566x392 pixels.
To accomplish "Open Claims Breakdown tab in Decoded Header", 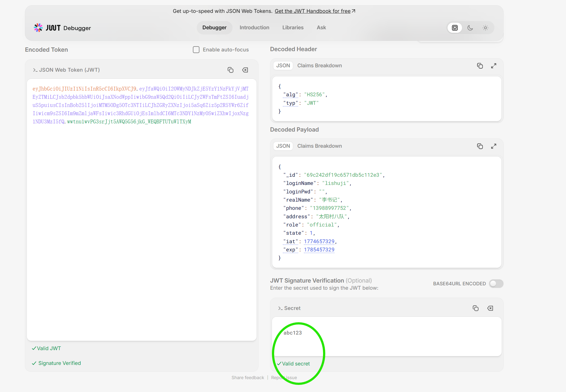I will [320, 66].
